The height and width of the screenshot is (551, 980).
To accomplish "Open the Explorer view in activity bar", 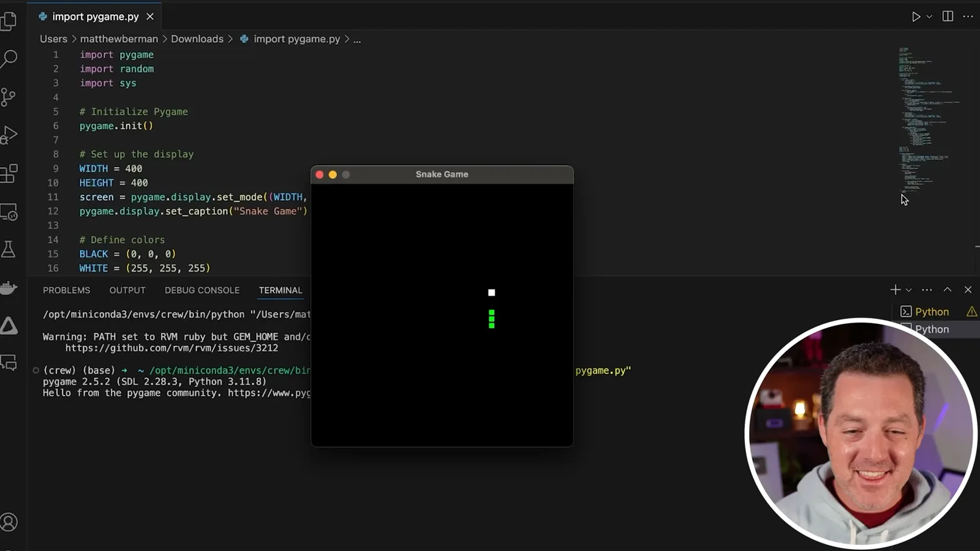I will tap(9, 21).
